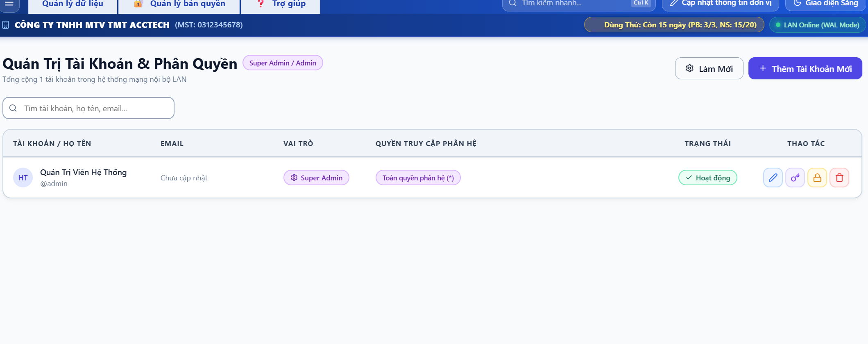Click the Hoạt động status badge
Image resolution: width=868 pixels, height=344 pixels.
click(x=708, y=178)
